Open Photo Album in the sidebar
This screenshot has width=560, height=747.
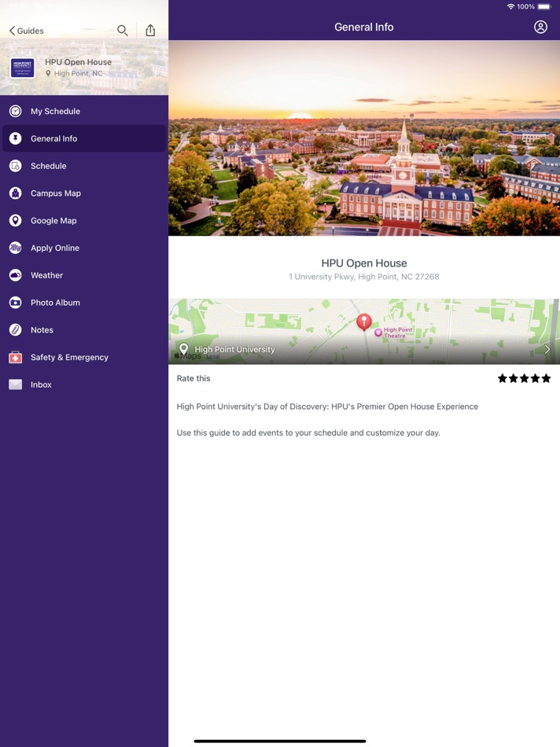84,303
